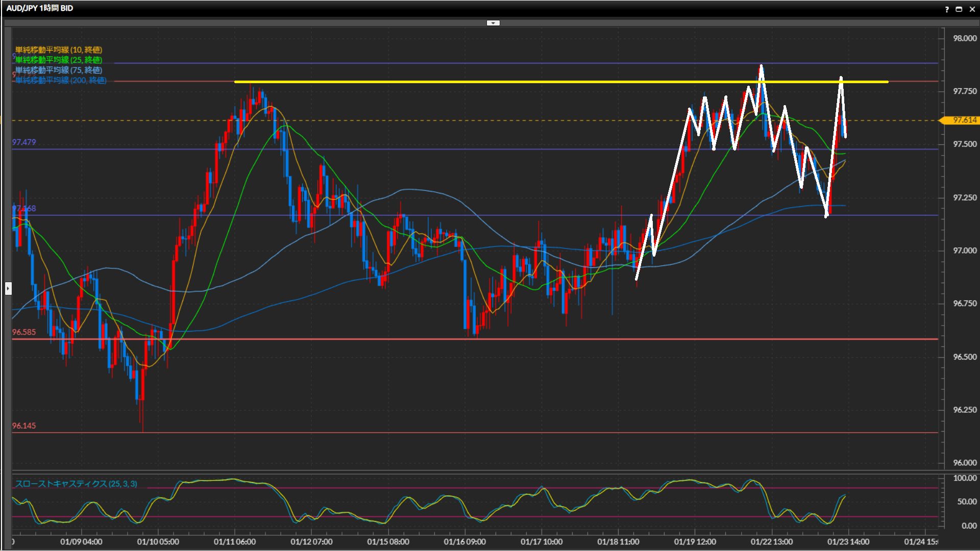
Task: Click the AUD/JPY 1時間 BID title
Action: point(40,8)
